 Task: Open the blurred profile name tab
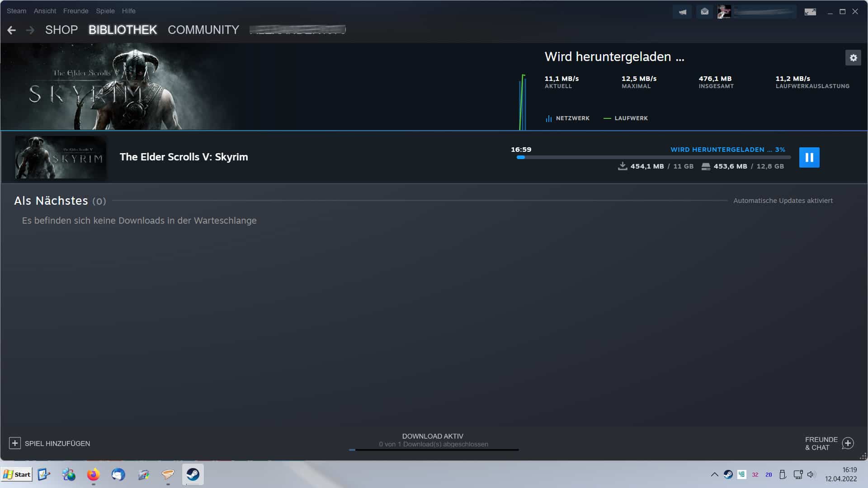point(297,30)
